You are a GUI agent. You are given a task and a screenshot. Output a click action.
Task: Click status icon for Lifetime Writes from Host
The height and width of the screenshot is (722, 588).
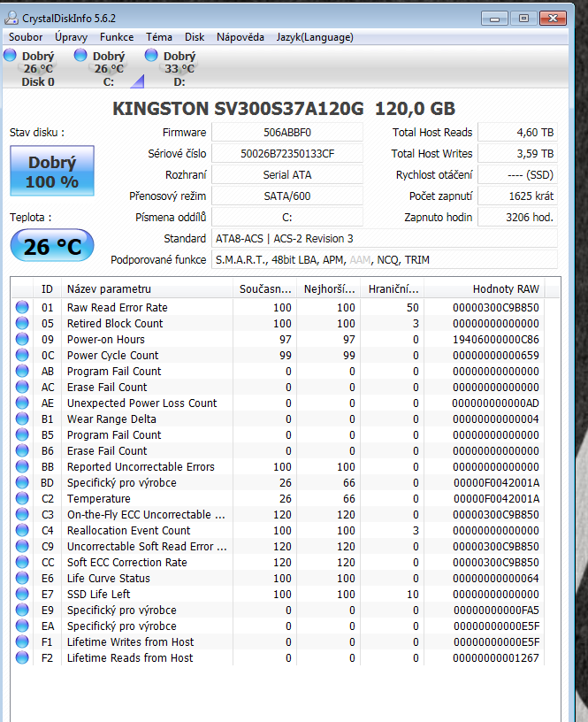(x=22, y=641)
